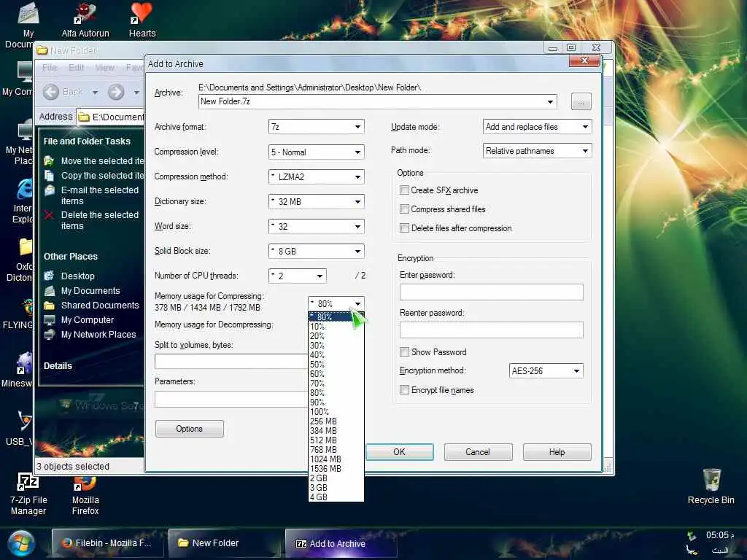Open View menu in New Folder window

tap(104, 68)
